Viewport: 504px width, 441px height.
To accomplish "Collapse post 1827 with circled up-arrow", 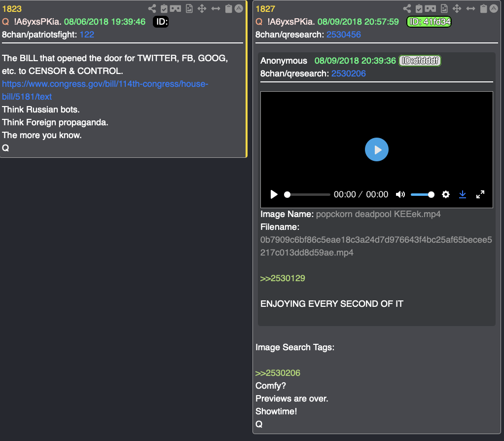I will point(494,9).
